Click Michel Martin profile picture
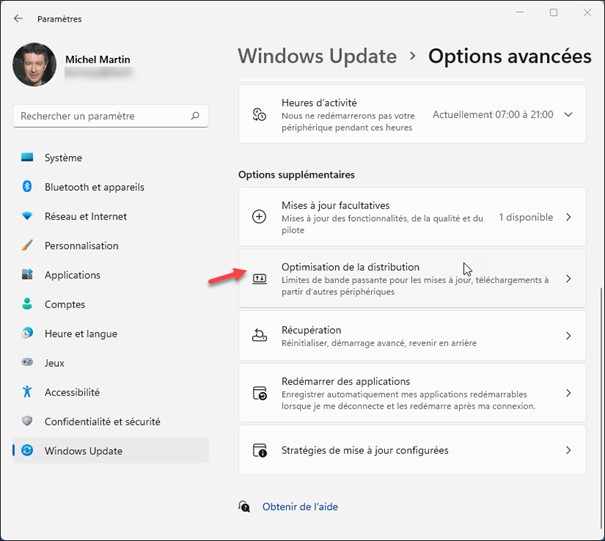 tap(34, 64)
